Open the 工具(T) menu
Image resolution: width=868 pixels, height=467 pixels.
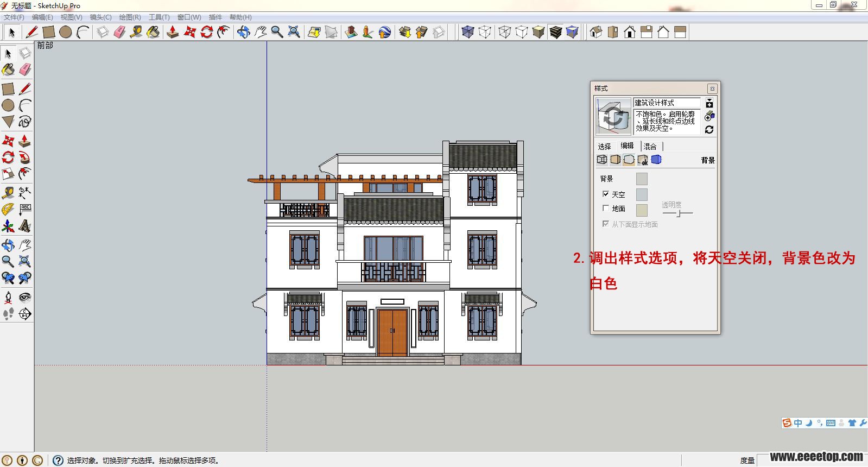(x=159, y=17)
